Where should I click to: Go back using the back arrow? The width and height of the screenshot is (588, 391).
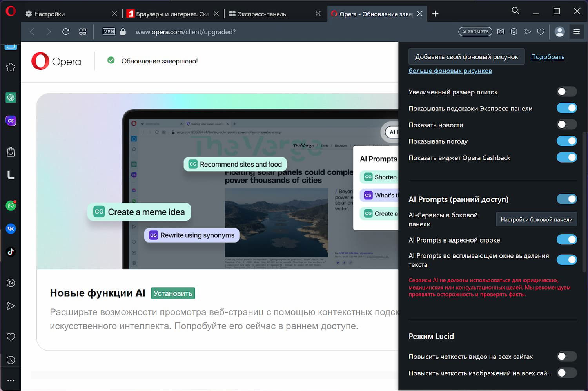tap(32, 32)
